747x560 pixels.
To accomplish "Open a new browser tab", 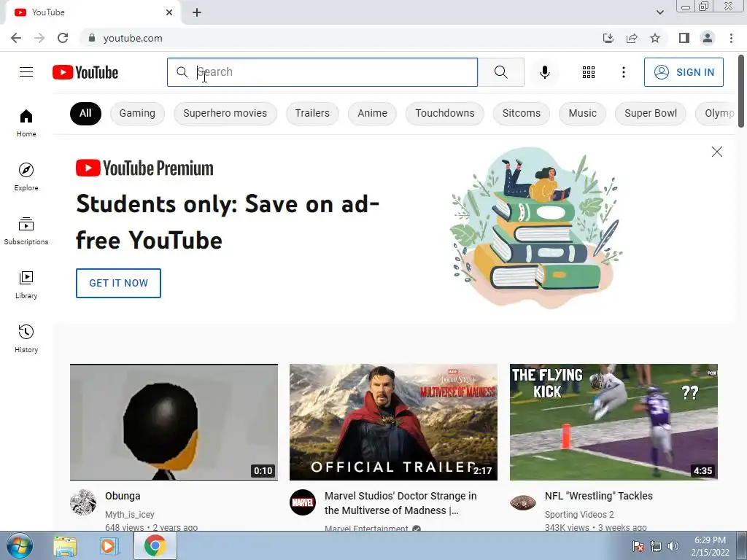I will tap(197, 12).
